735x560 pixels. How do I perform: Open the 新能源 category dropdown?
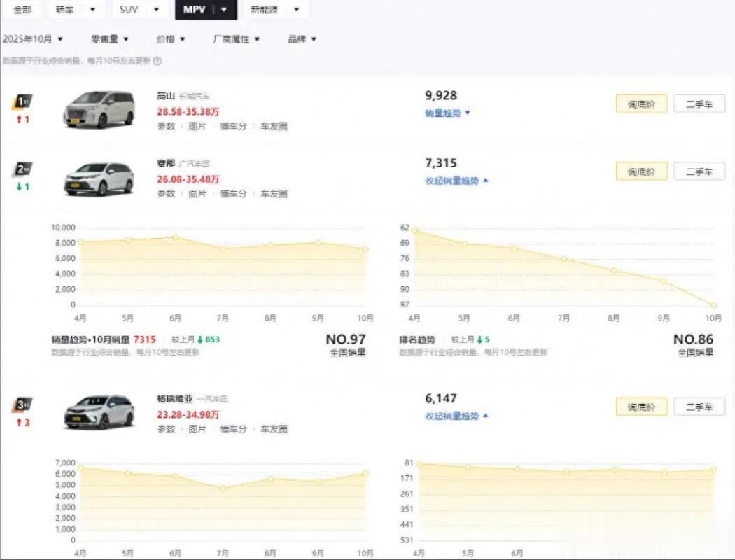click(x=274, y=10)
